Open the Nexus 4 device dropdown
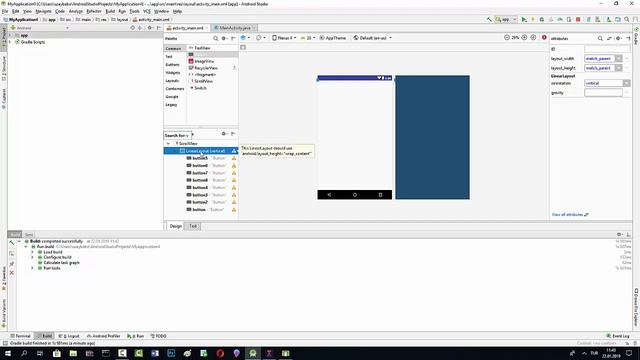640x360 pixels. click(x=284, y=38)
